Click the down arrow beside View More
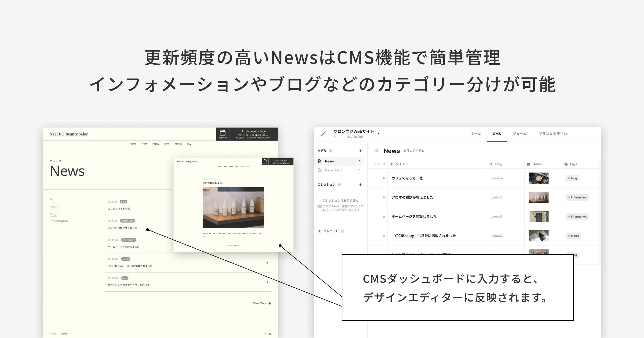This screenshot has height=338, width=644. (x=270, y=303)
